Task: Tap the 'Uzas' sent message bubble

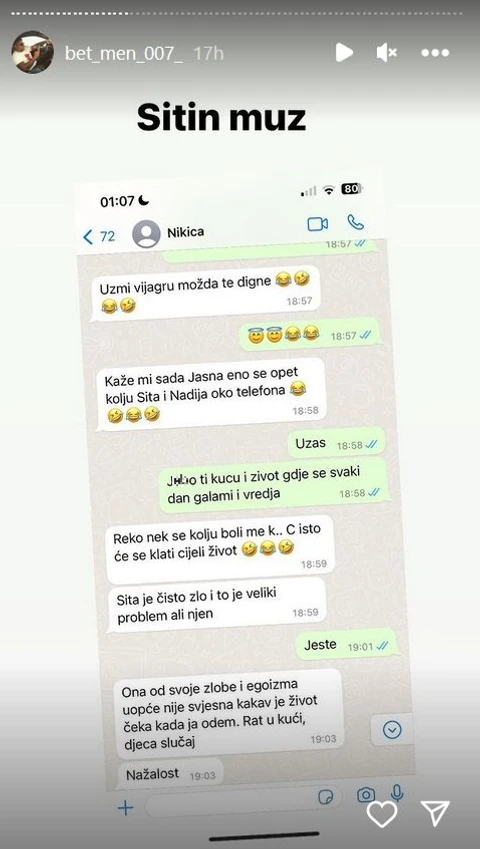Action: click(x=336, y=443)
